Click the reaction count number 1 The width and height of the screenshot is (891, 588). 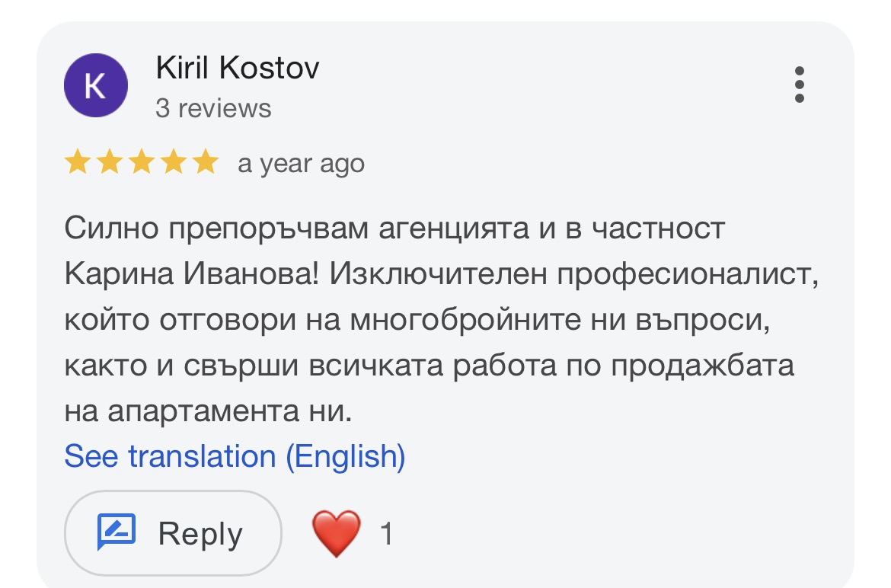(x=386, y=533)
